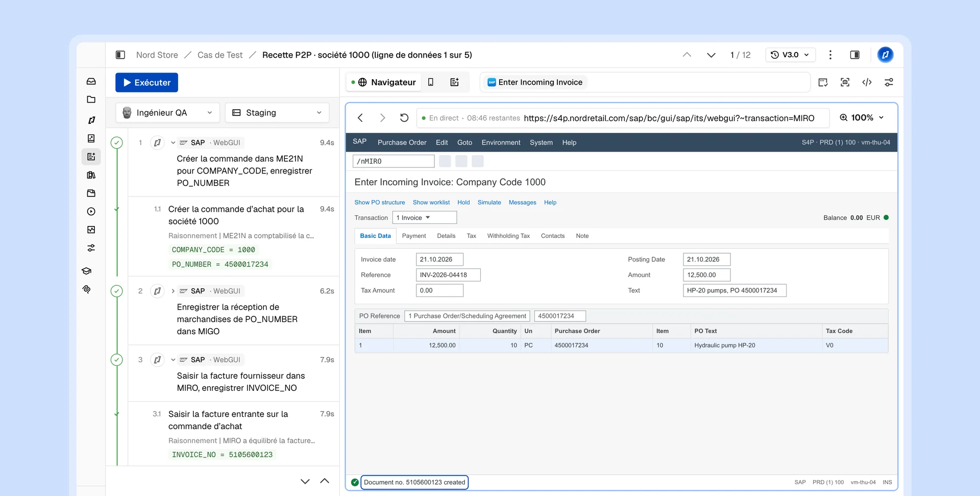The image size is (980, 496).
Task: Open the user avatar at top right
Action: coord(886,55)
